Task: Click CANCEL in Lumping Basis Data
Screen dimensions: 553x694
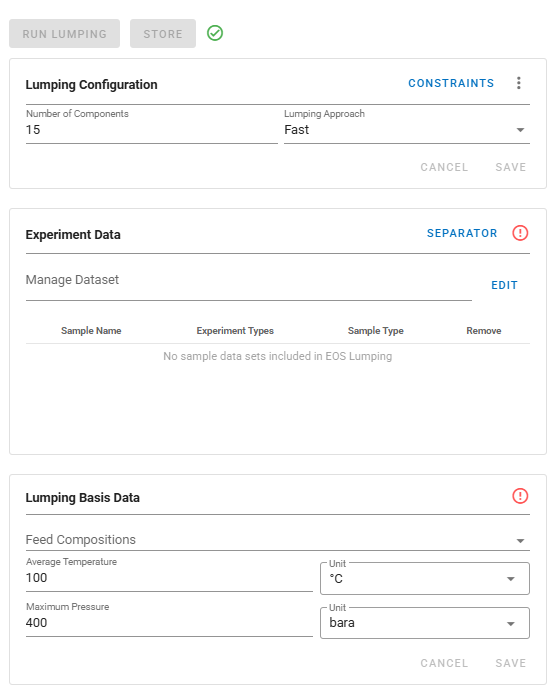Action: tap(444, 663)
